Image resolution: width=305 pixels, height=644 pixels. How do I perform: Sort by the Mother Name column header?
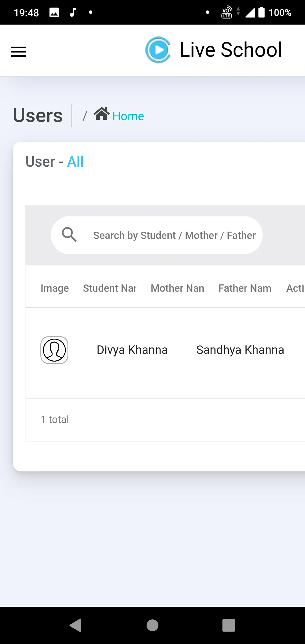coord(178,288)
